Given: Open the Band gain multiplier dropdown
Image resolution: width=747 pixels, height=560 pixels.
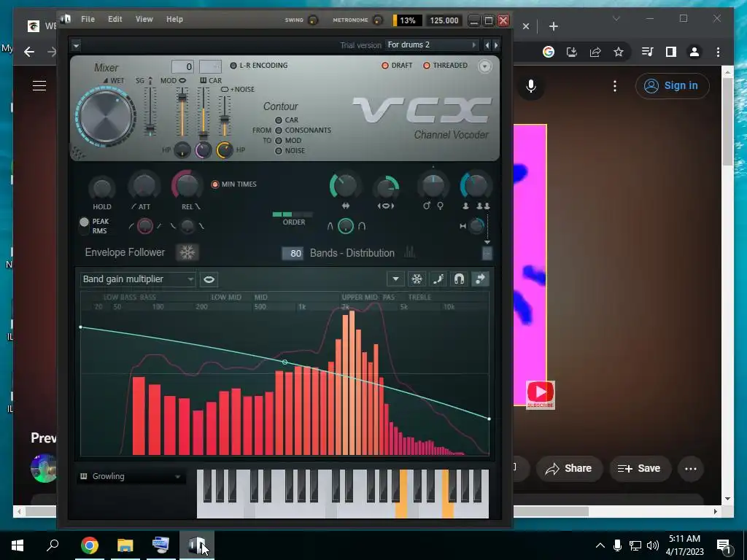Looking at the screenshot, I should (138, 279).
